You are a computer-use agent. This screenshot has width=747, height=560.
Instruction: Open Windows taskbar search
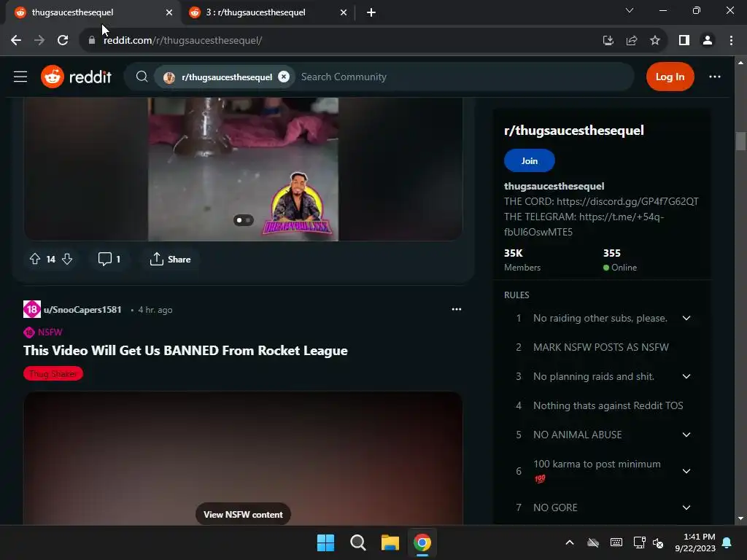point(357,542)
